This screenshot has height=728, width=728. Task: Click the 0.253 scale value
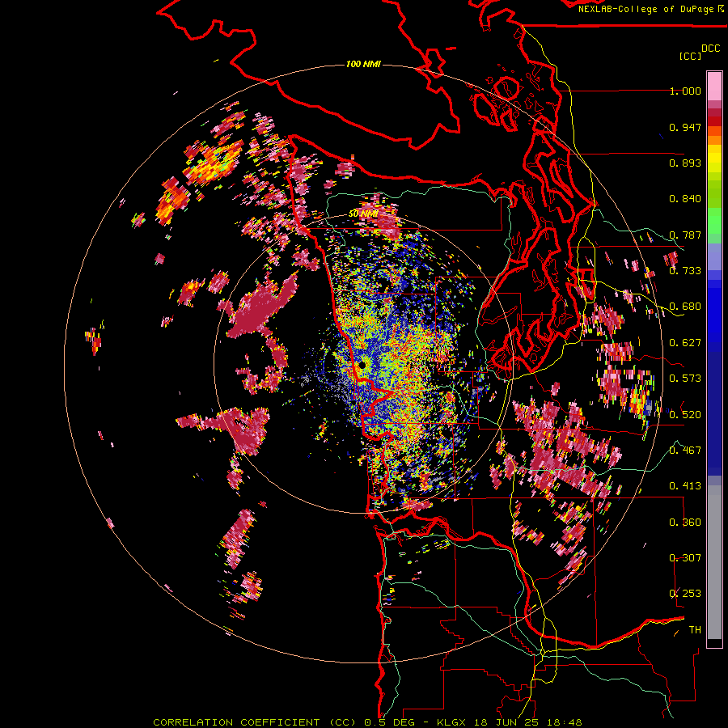685,594
